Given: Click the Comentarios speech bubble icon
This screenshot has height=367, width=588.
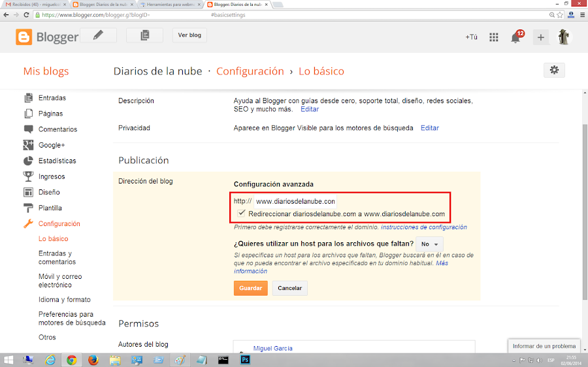Looking at the screenshot, I should click(28, 129).
